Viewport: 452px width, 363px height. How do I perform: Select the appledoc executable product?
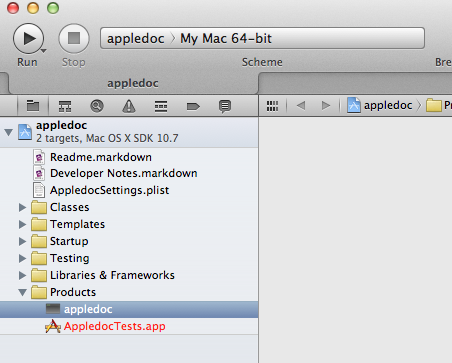coord(129,309)
